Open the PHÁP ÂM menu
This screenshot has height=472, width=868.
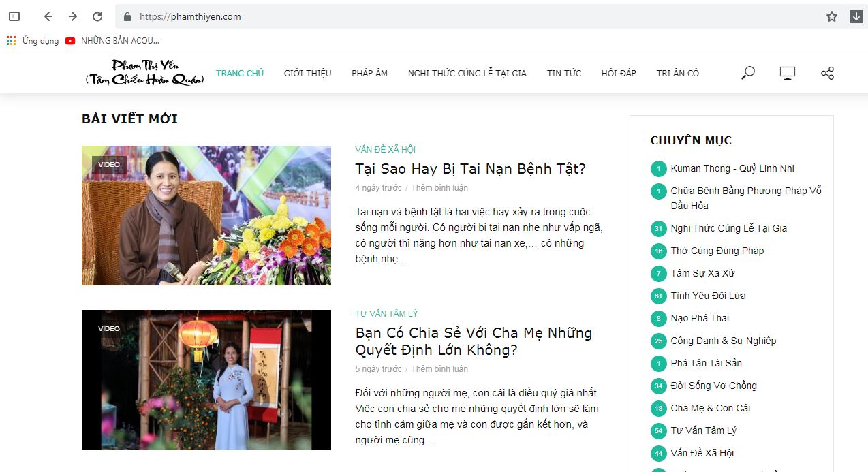[369, 73]
